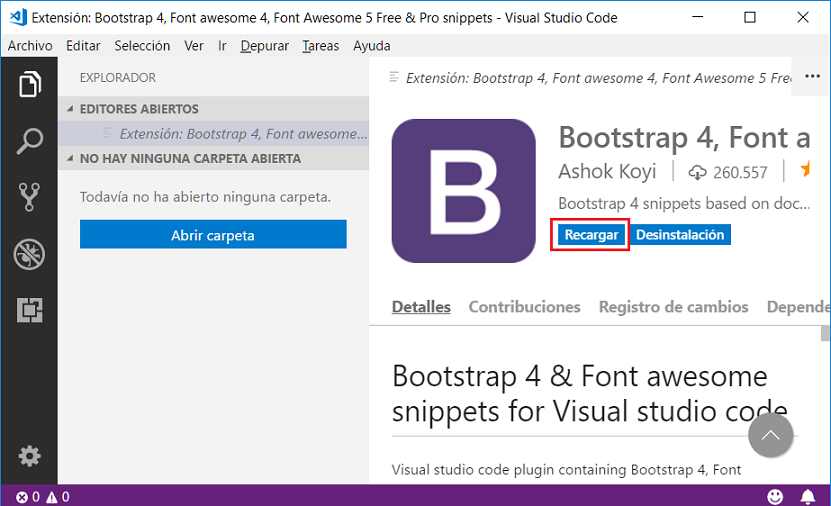Click the errors count in status bar
This screenshot has width=831, height=506.
(x=28, y=497)
